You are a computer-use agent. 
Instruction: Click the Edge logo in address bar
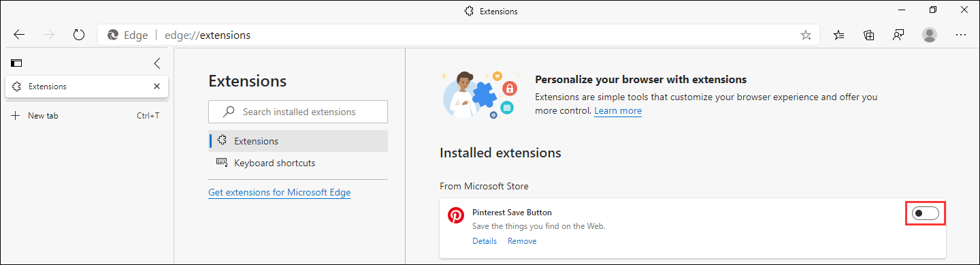point(113,35)
